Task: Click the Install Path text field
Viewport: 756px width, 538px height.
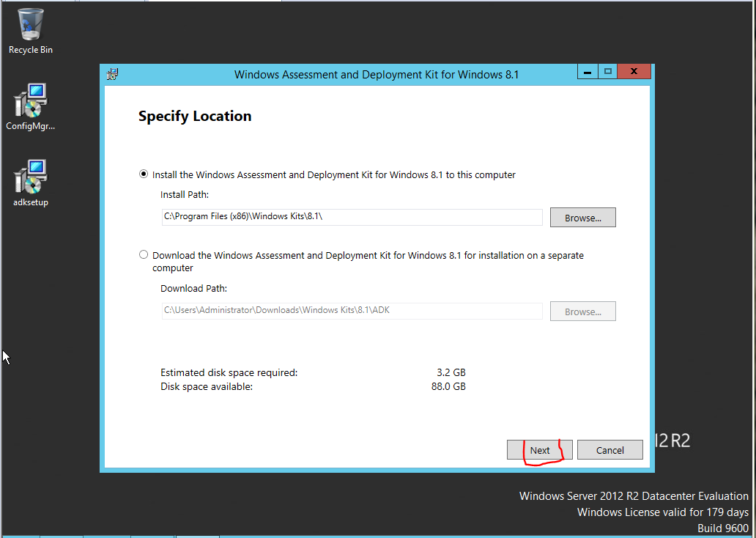Action: click(x=352, y=217)
